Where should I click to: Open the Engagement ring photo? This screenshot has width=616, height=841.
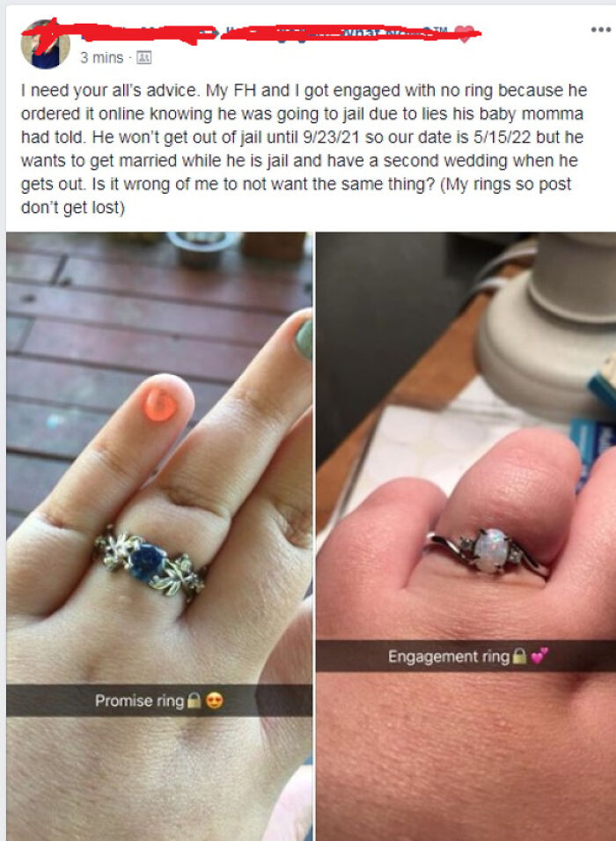[466, 536]
